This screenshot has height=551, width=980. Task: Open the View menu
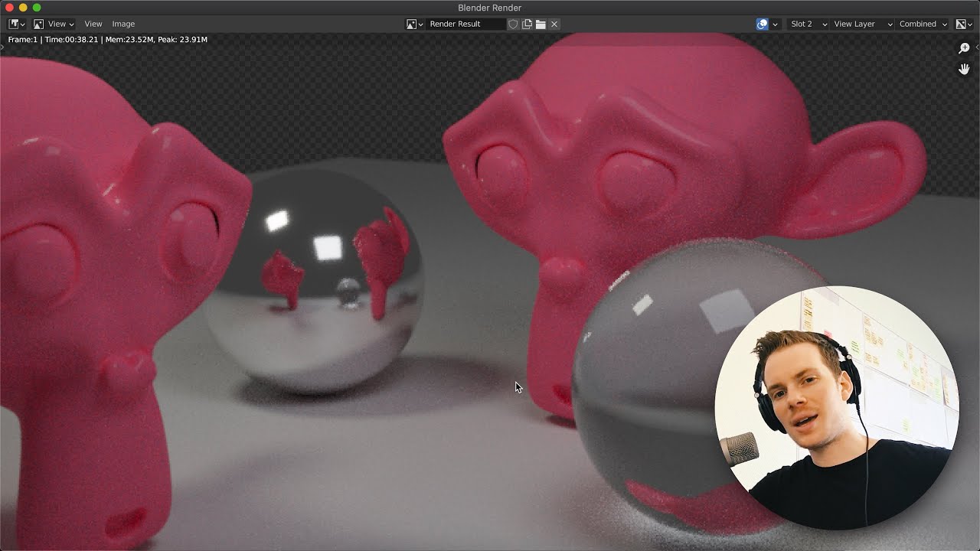pyautogui.click(x=93, y=24)
